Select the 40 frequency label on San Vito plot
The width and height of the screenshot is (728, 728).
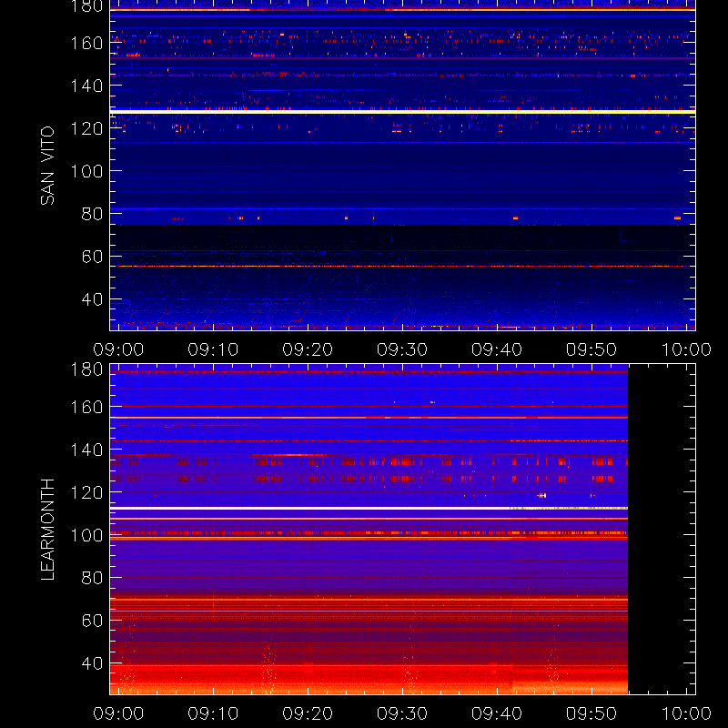click(92, 299)
